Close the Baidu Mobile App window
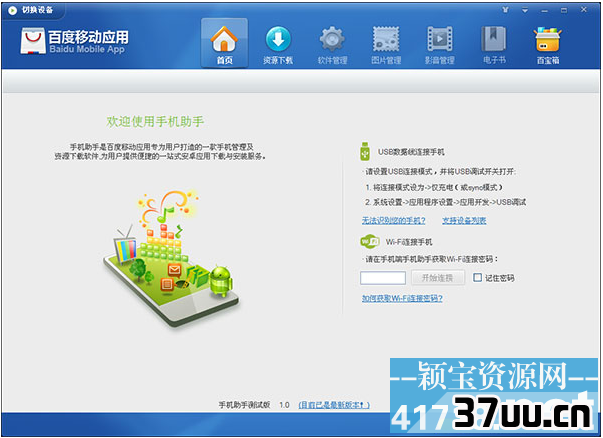603x438 pixels. click(583, 10)
